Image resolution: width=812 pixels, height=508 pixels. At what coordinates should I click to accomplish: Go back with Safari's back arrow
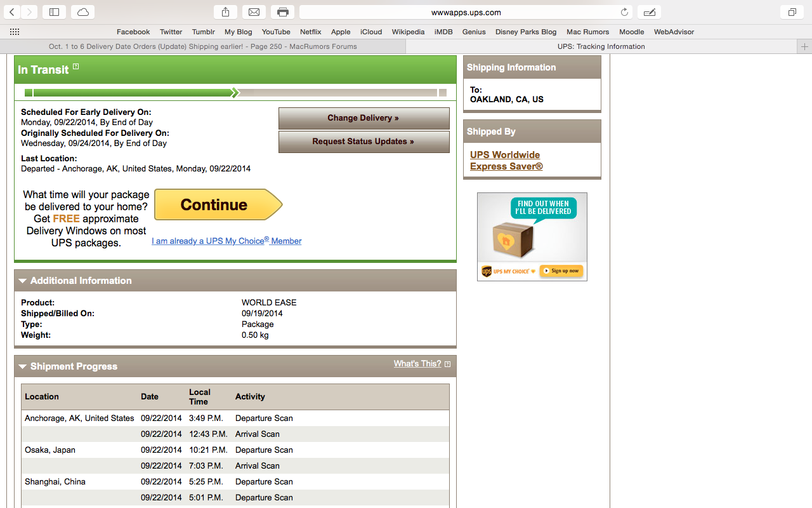click(12, 12)
